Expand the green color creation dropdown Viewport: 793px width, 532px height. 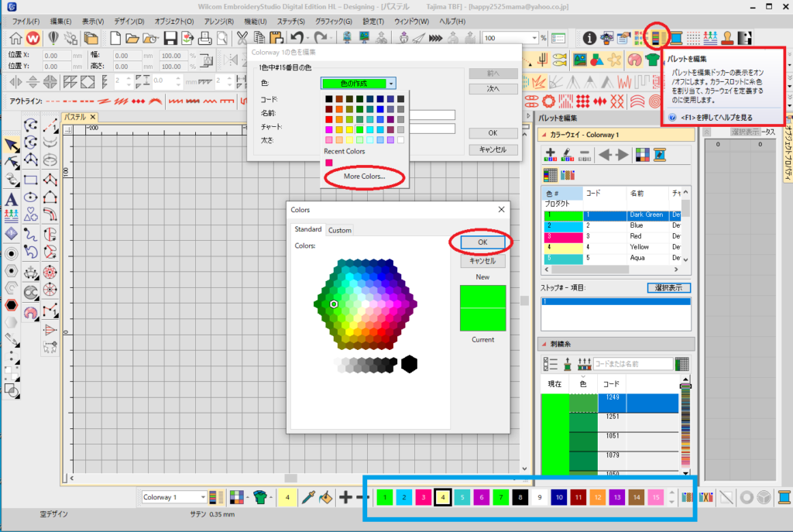(x=391, y=84)
